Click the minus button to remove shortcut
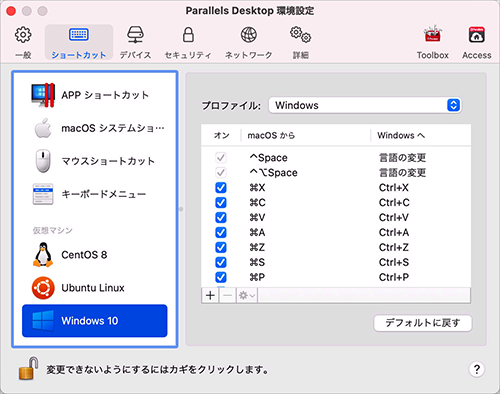 (228, 295)
